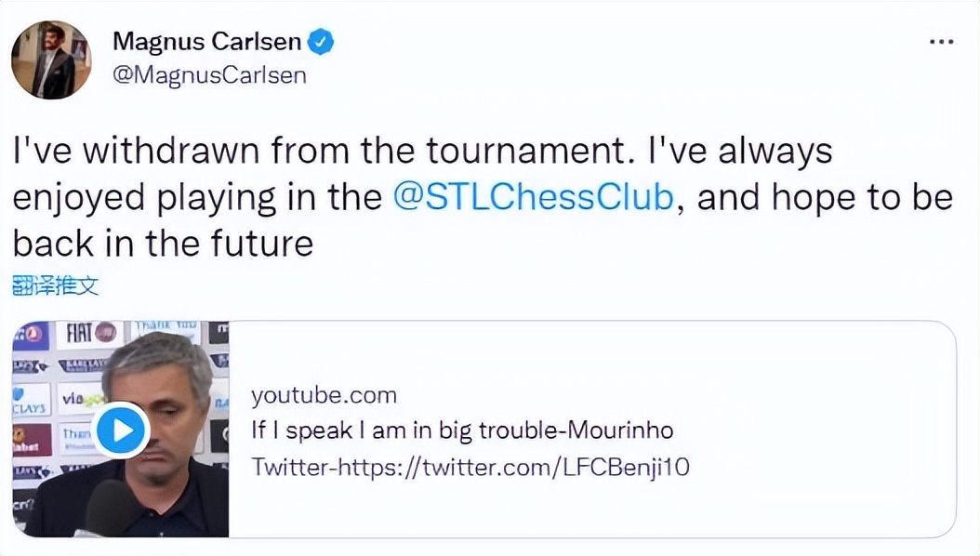The height and width of the screenshot is (556, 980).
Task: Click the blue verified badge next to Magnus Carlsen
Action: pos(319,41)
